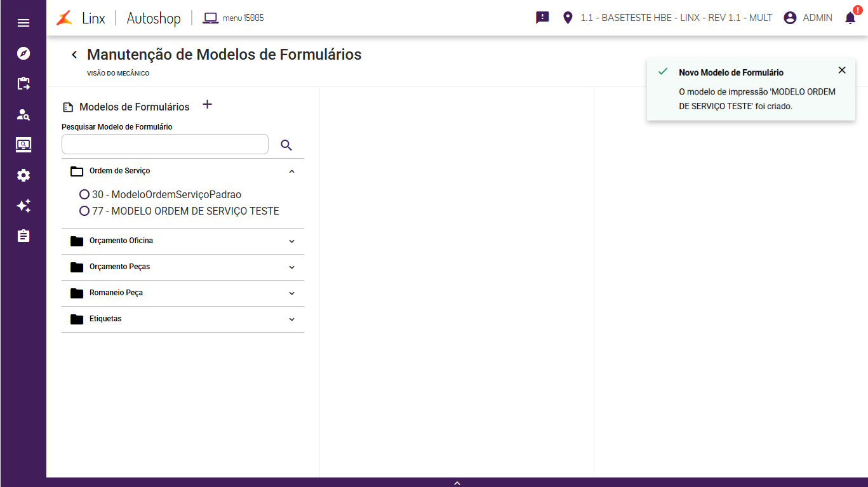Screen dimensions: 868x487
Task: Click the menu 15005 label
Action: (243, 18)
